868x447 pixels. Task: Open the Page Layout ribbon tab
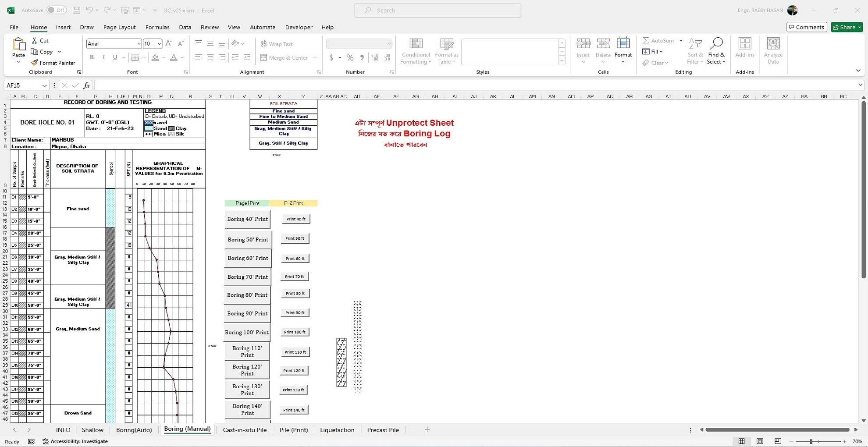[x=119, y=27]
